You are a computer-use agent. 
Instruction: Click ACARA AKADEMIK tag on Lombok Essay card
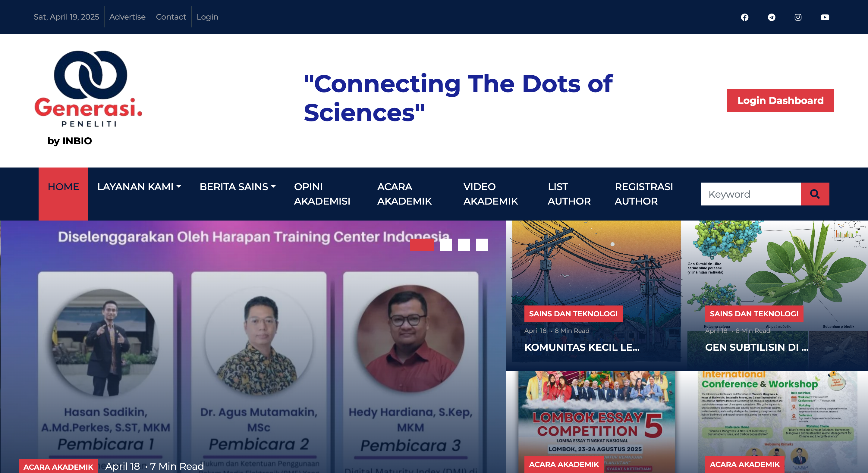[564, 464]
